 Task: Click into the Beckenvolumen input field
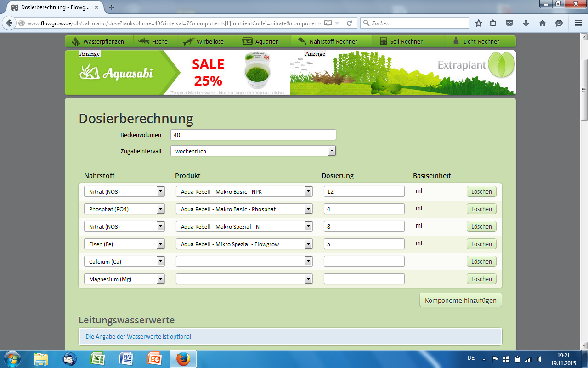253,135
